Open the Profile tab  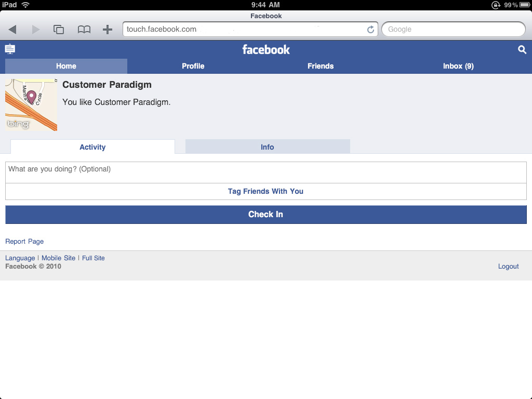pyautogui.click(x=193, y=66)
